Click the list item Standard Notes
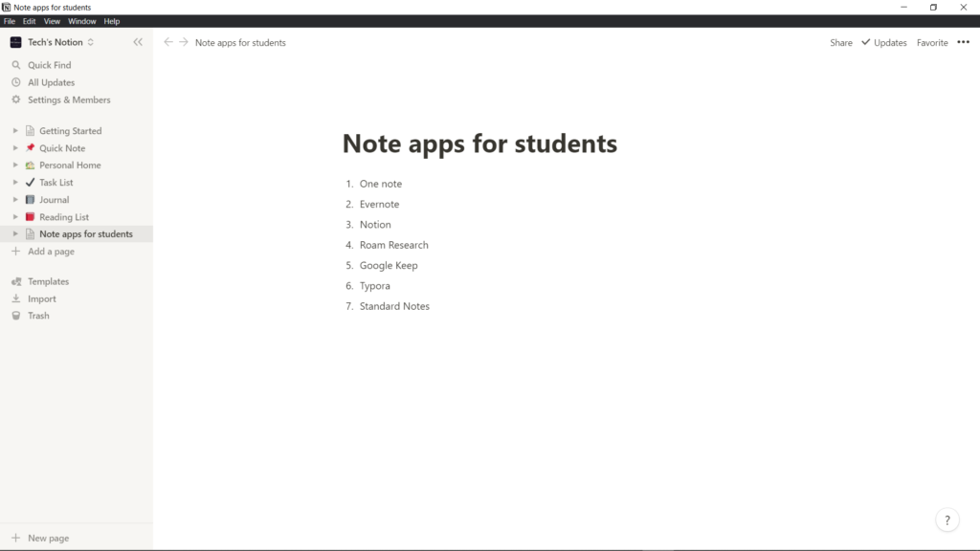 pos(394,306)
